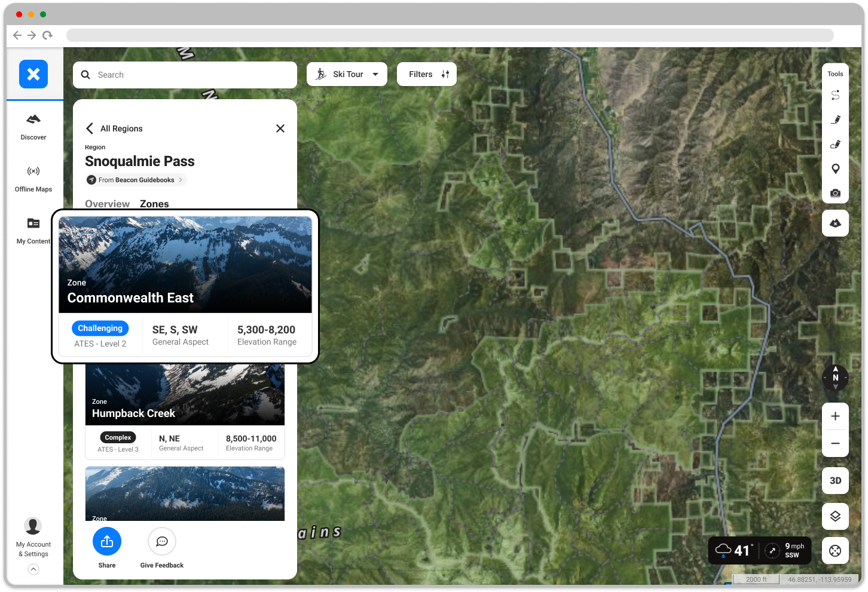
Task: Open the 41° weather widget
Action: [735, 550]
